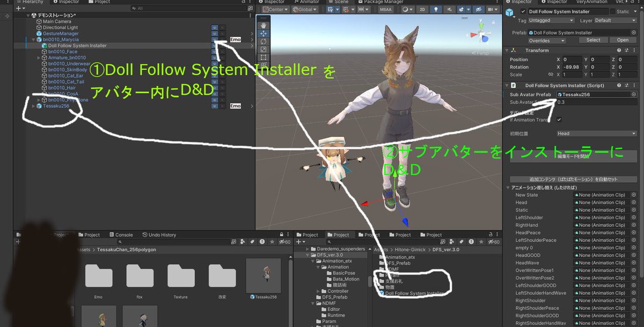Viewport: 644px width, 327px height.
Task: Click the prefab Open button
Action: [623, 40]
